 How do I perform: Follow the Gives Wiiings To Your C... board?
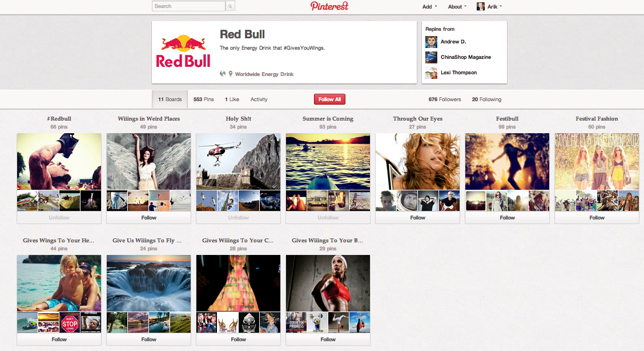pyautogui.click(x=238, y=339)
